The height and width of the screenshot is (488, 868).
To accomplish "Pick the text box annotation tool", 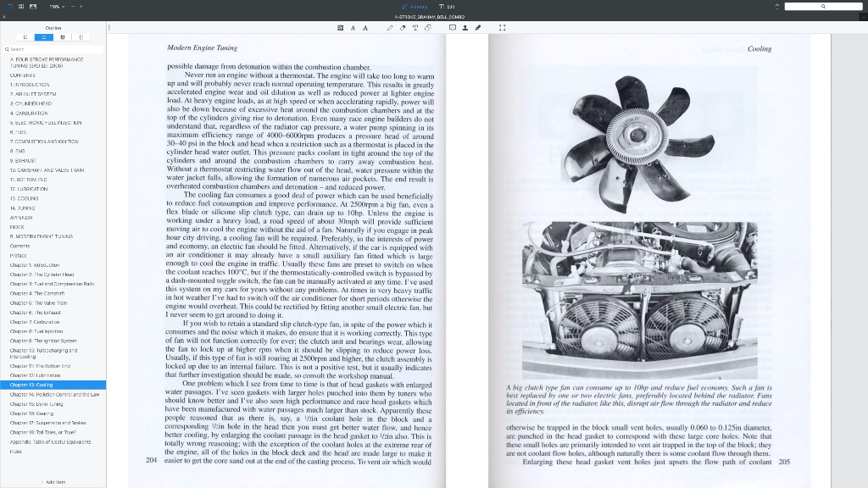I will (x=415, y=28).
